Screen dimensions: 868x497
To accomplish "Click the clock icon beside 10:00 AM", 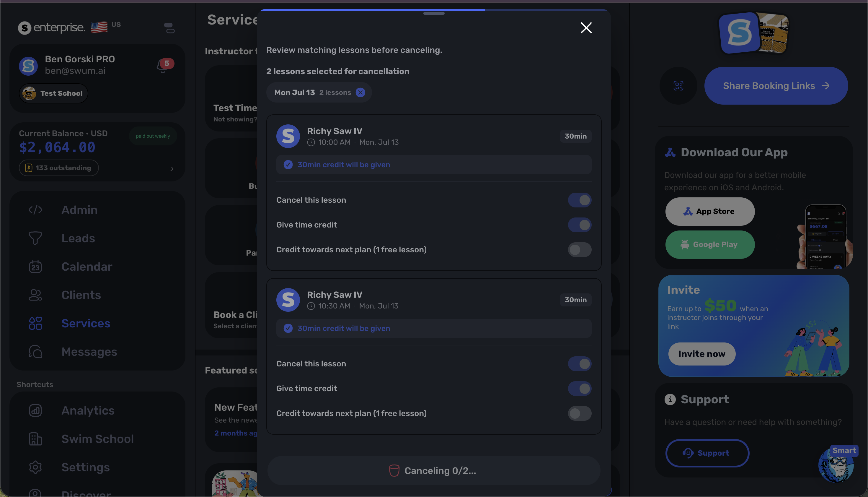I will [311, 142].
